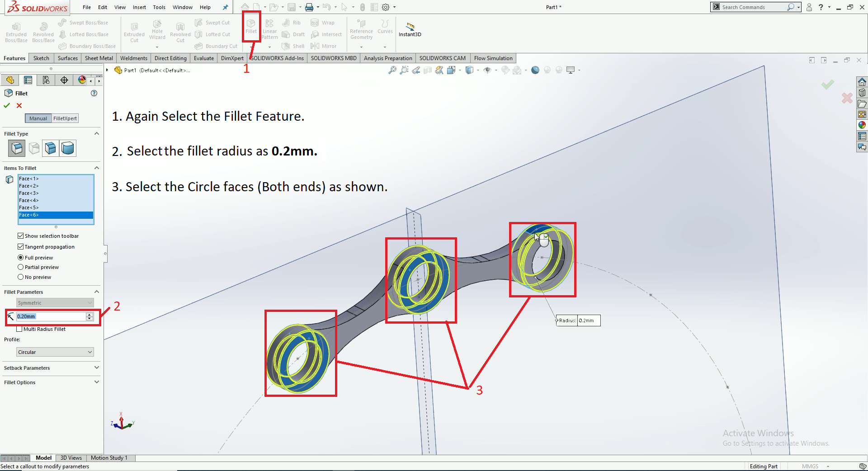Image resolution: width=868 pixels, height=471 pixels.
Task: Switch to the Evaluate tab
Action: pos(204,58)
